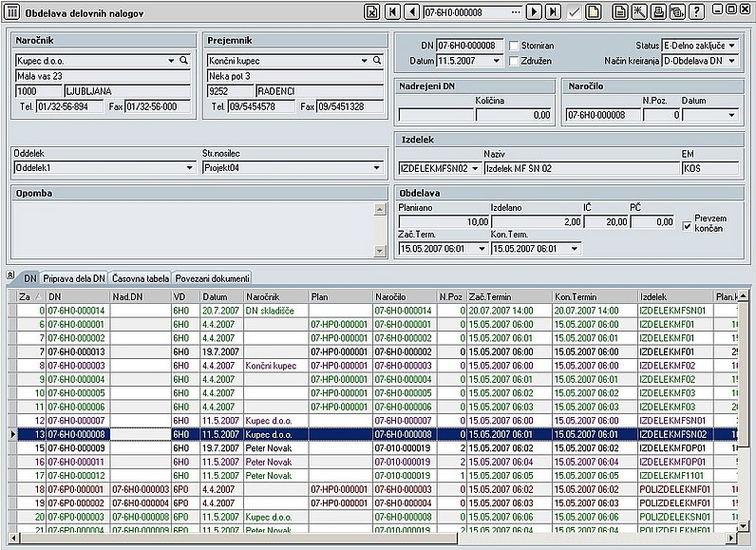Screen dimensions: 756x550
Task: Open the Način kreiranja dropdown
Action: click(x=732, y=61)
